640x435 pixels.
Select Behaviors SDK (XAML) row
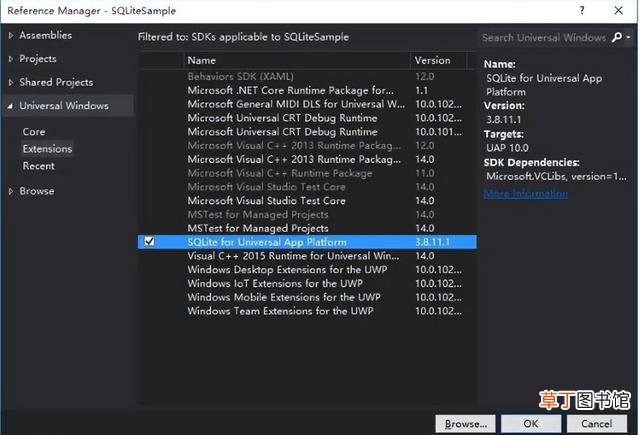tap(307, 76)
